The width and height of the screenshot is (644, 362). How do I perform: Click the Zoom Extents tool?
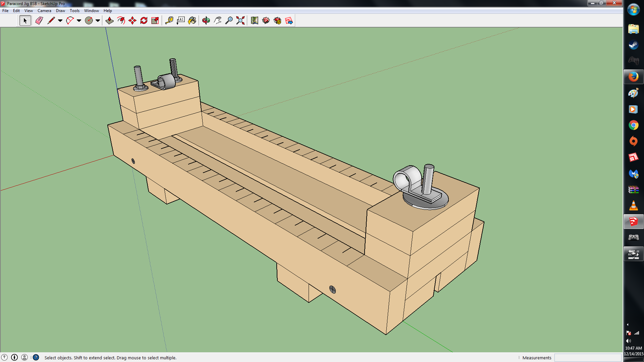tap(240, 21)
